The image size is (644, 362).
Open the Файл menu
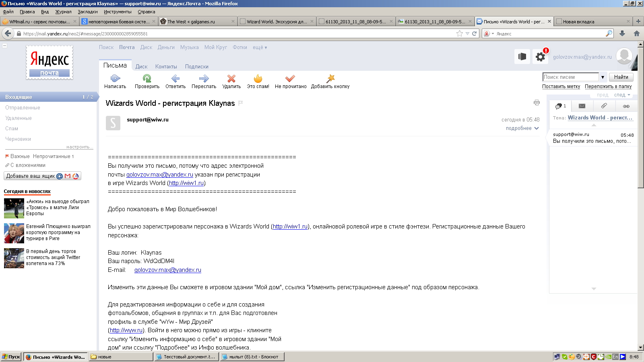8,12
